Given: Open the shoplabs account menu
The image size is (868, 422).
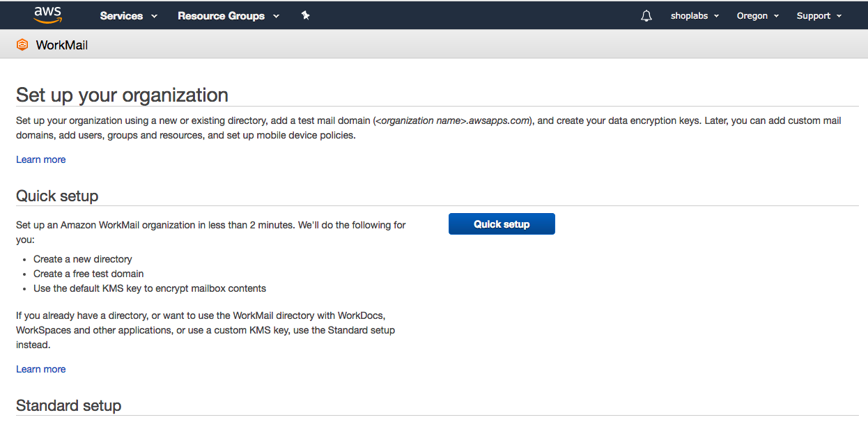Looking at the screenshot, I should pos(695,15).
